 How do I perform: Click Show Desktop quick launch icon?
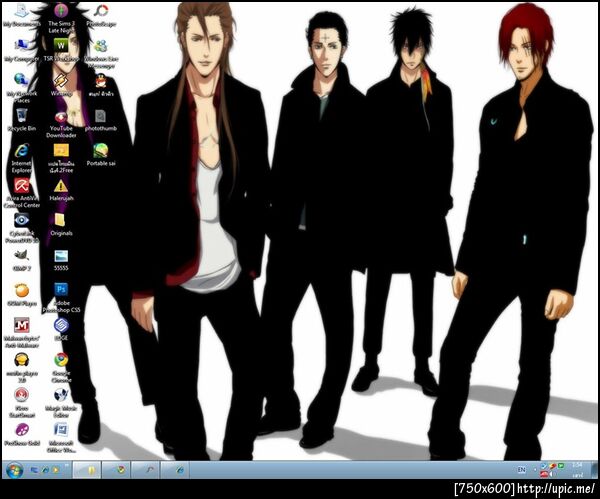pos(34,470)
